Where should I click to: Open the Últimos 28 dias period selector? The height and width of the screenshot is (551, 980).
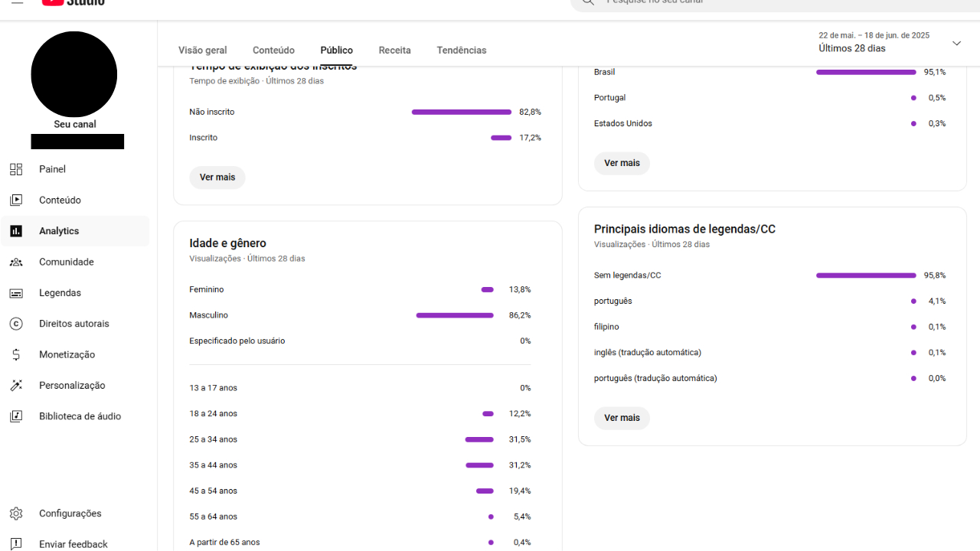coord(890,42)
